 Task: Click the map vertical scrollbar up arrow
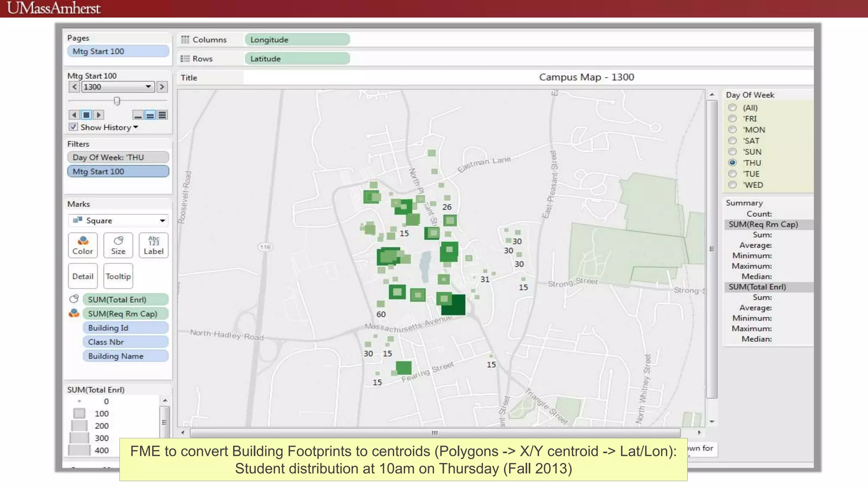(x=712, y=94)
